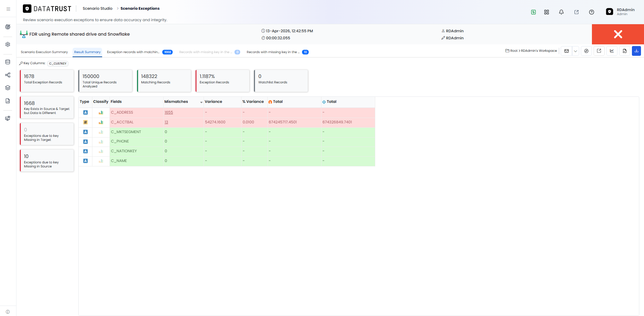
Task: Click the blue download button
Action: pos(636,51)
